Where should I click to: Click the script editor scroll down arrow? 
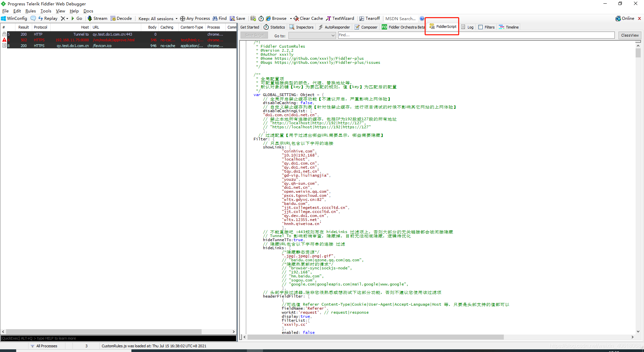tap(638, 331)
